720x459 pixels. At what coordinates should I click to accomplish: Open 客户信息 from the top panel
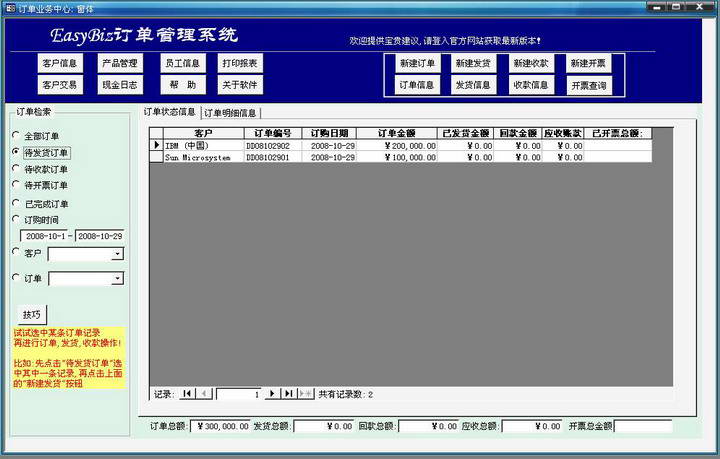click(60, 63)
